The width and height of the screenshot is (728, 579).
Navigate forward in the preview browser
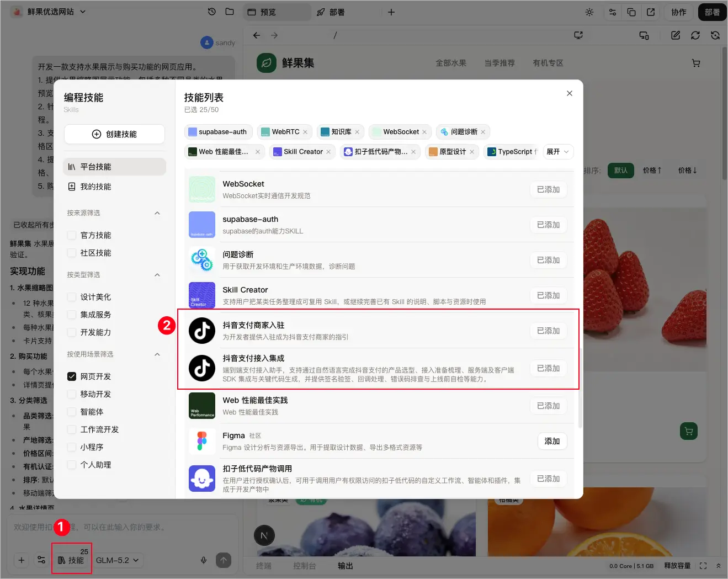pos(274,35)
